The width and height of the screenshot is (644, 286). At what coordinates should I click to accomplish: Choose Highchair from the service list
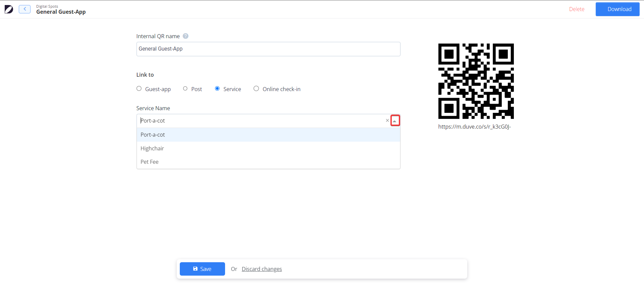(268, 148)
